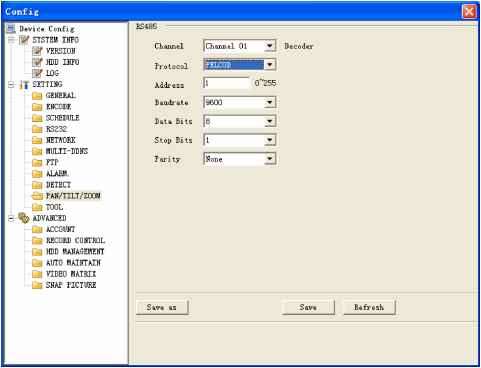Click the Device Config root icon
Viewport: 481px width, 368px height.
pos(11,29)
